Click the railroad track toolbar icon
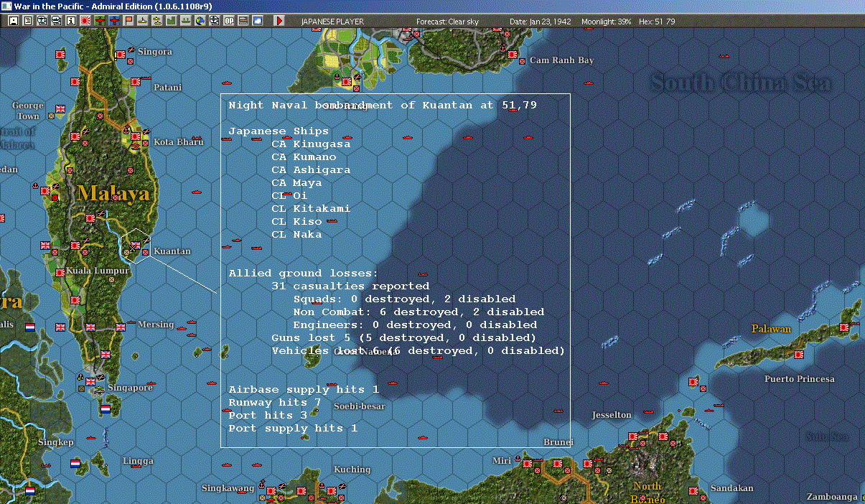 tap(243, 21)
